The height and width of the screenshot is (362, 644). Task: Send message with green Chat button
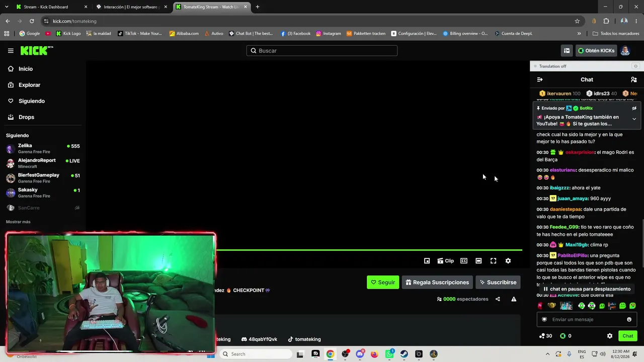[x=628, y=336]
